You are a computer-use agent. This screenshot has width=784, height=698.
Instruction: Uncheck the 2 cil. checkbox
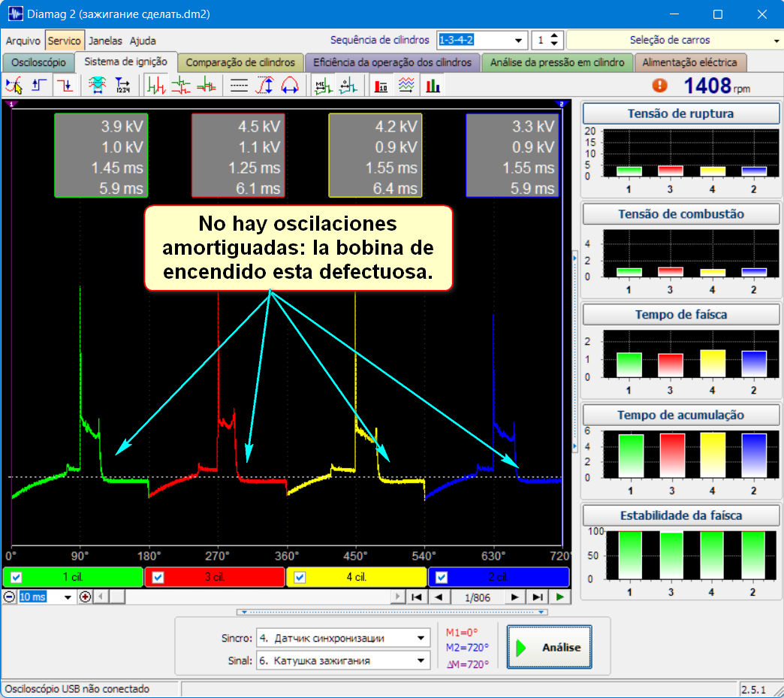[x=442, y=577]
